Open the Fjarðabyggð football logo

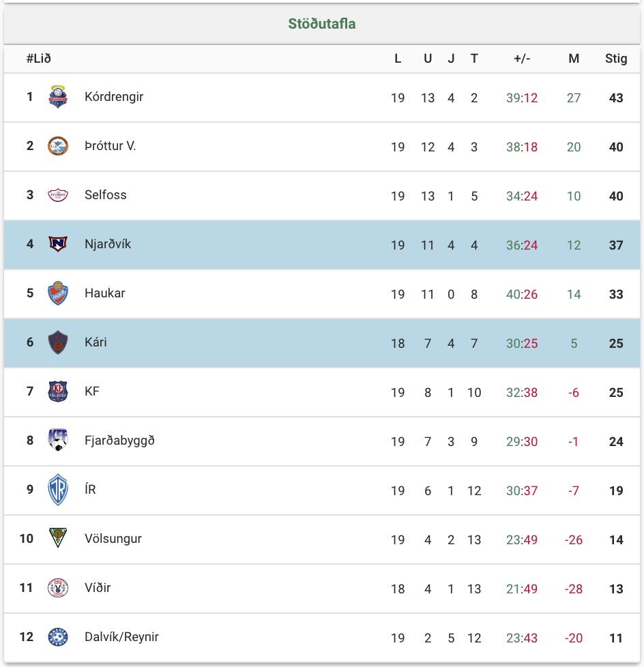click(x=58, y=441)
